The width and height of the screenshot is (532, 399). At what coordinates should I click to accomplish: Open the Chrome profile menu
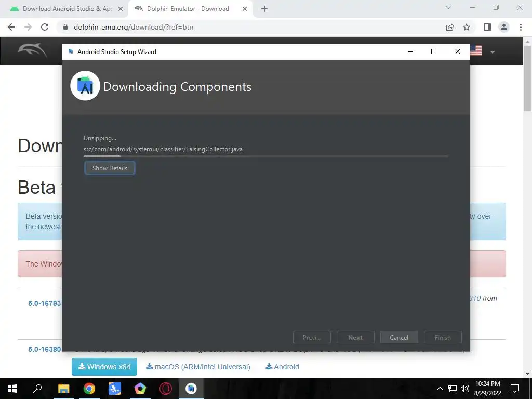tap(504, 27)
